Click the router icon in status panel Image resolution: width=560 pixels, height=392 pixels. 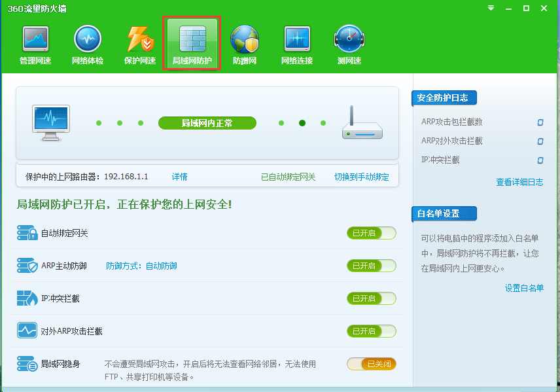tap(362, 122)
